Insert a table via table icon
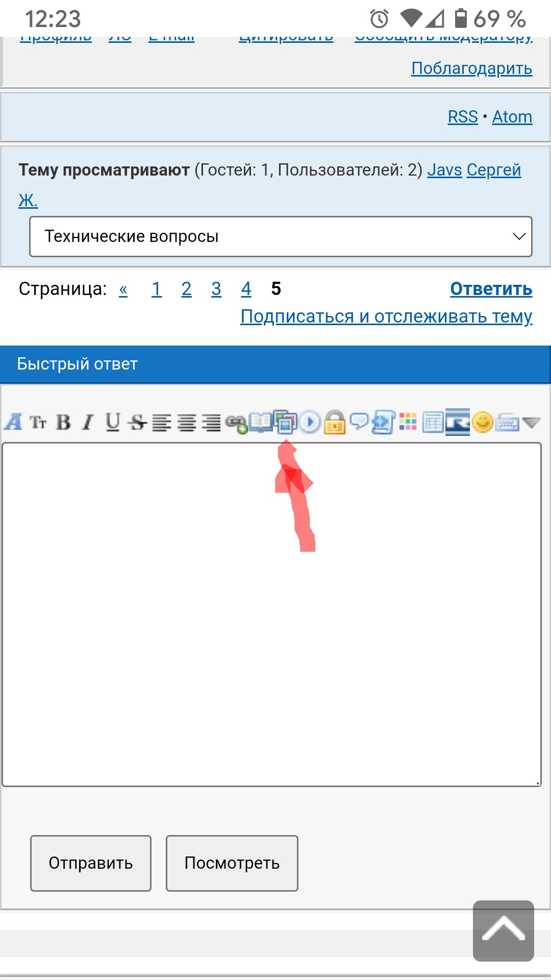Viewport: 551px width, 980px height. pyautogui.click(x=433, y=423)
